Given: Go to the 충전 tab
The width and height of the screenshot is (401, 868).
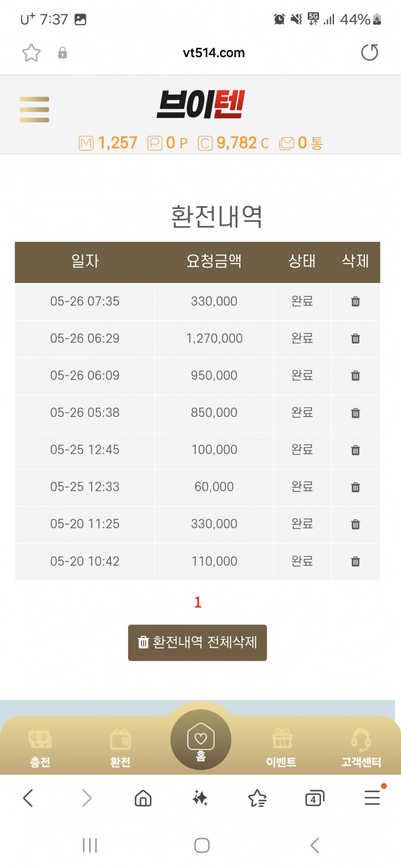Looking at the screenshot, I should point(40,748).
